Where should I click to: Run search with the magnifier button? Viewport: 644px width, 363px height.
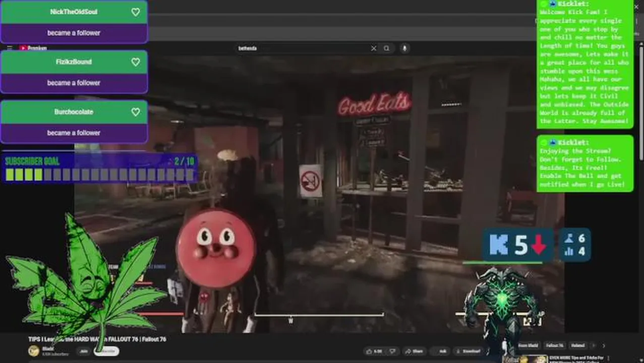pos(387,48)
